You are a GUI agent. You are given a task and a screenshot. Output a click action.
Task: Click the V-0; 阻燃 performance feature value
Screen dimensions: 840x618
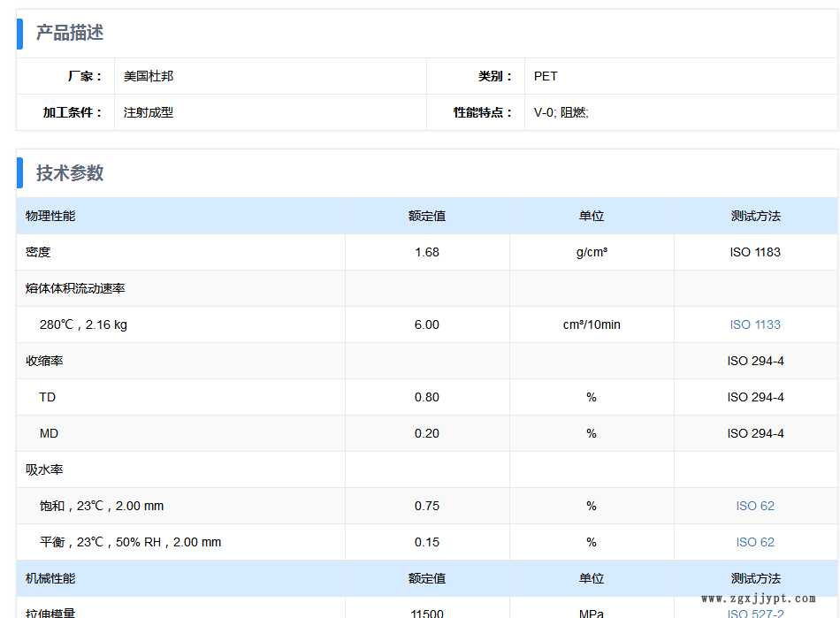(x=561, y=112)
